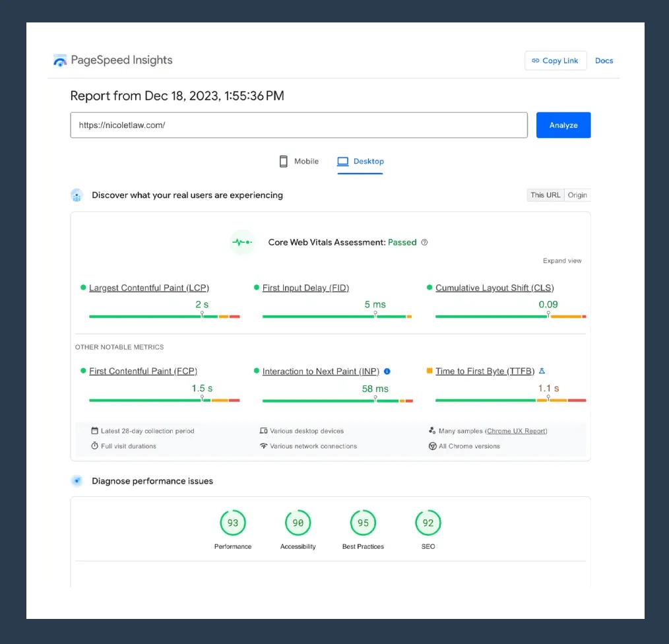Viewport: 669px width, 644px height.
Task: Click the Performance score gauge 93
Action: [x=232, y=523]
